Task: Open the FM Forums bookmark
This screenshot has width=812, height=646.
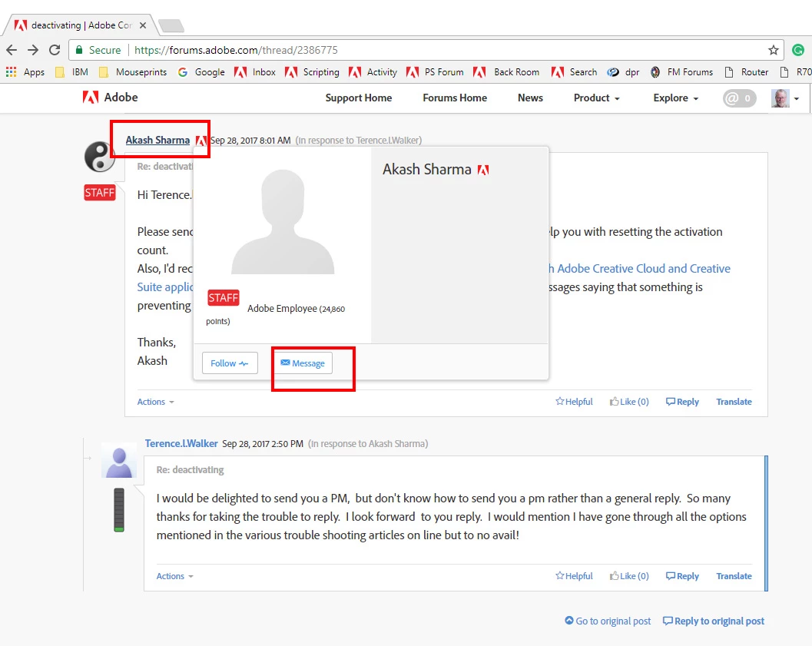Action: [x=681, y=72]
